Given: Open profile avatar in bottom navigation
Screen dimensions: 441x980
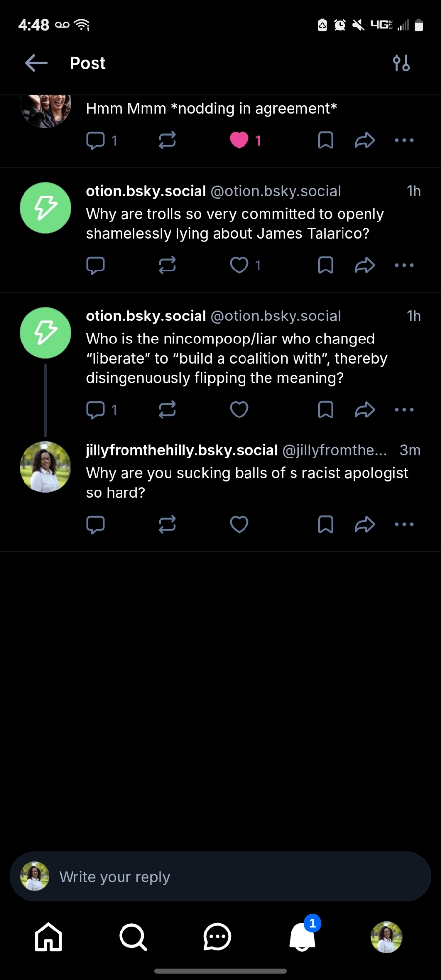Looking at the screenshot, I should (x=387, y=937).
